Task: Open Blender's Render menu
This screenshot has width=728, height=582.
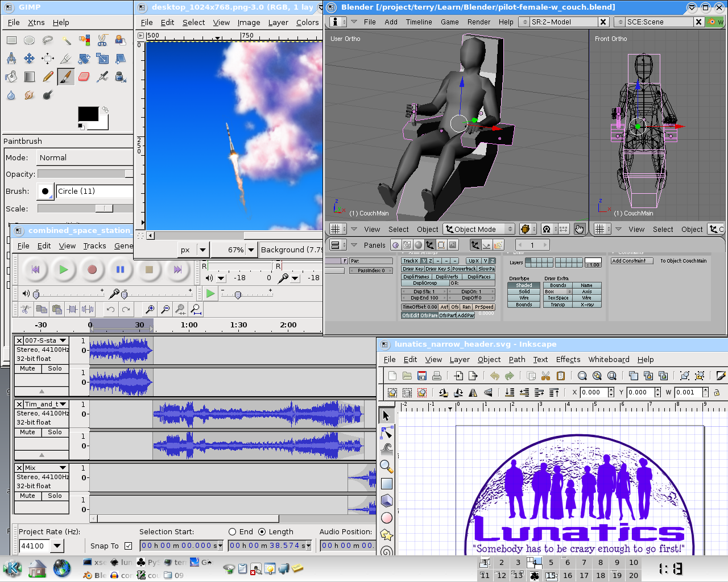Action: coord(478,22)
